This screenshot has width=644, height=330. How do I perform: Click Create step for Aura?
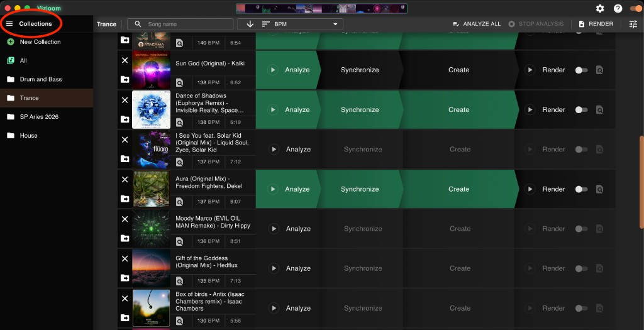[458, 189]
